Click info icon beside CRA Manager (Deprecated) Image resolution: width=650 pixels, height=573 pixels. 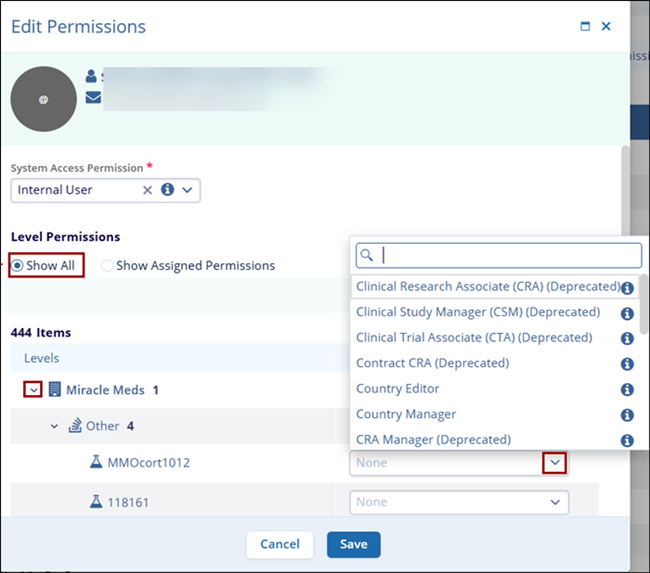(x=627, y=440)
